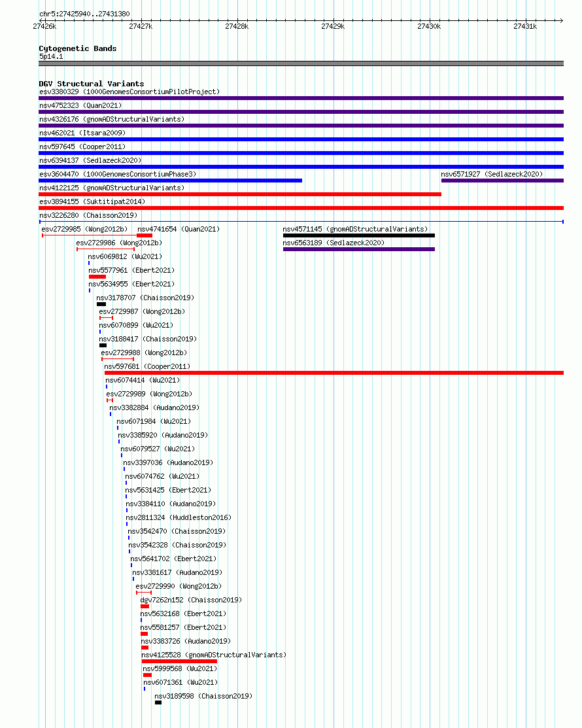The image size is (582, 728).
Task: Open nsv2811324 (Huddleston2016) label
Action: point(179,517)
